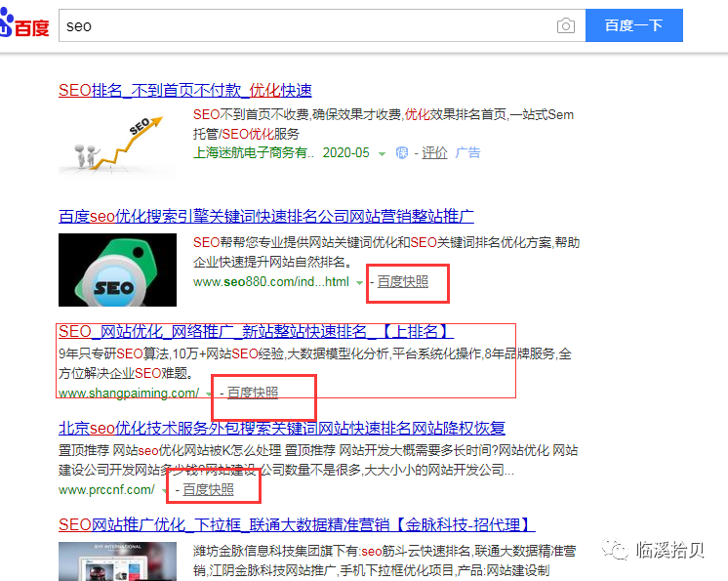Click the 保 guarantee badge icon

pyautogui.click(x=402, y=152)
